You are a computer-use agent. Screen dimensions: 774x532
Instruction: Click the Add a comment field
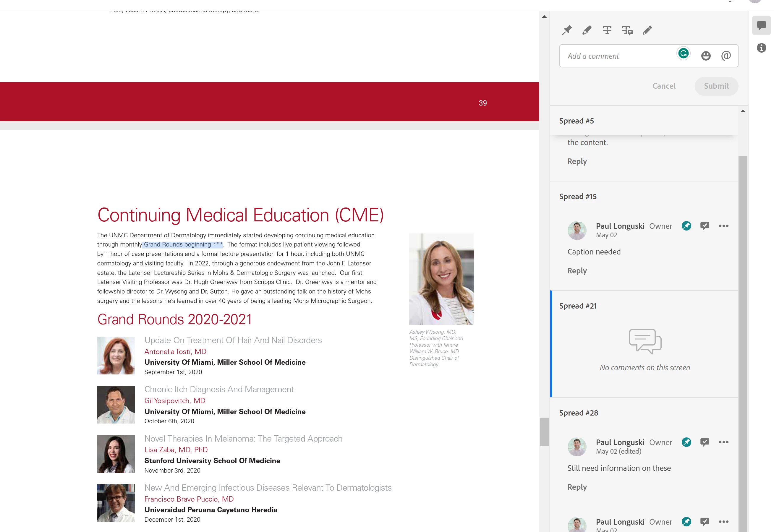click(617, 56)
